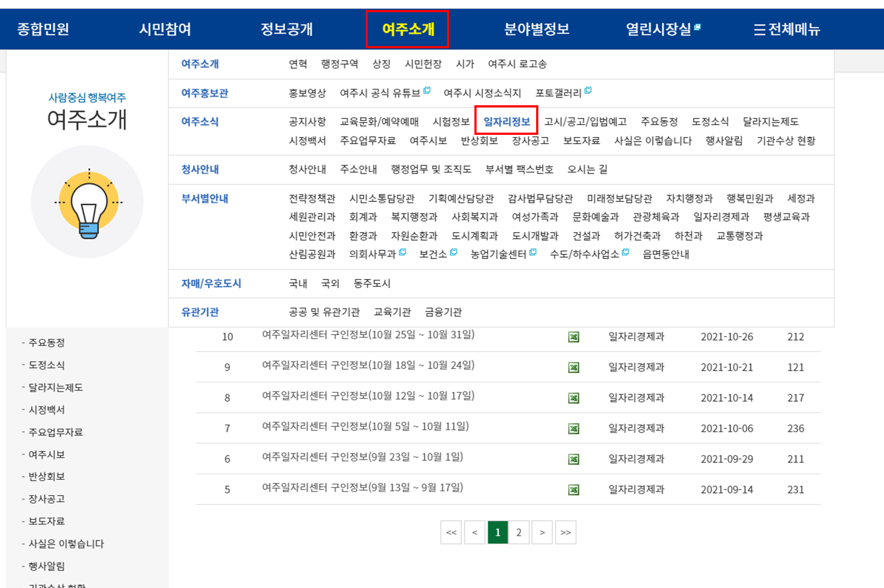Select 일자리정보 under 여주소식
This screenshot has width=884, height=588.
pyautogui.click(x=507, y=121)
